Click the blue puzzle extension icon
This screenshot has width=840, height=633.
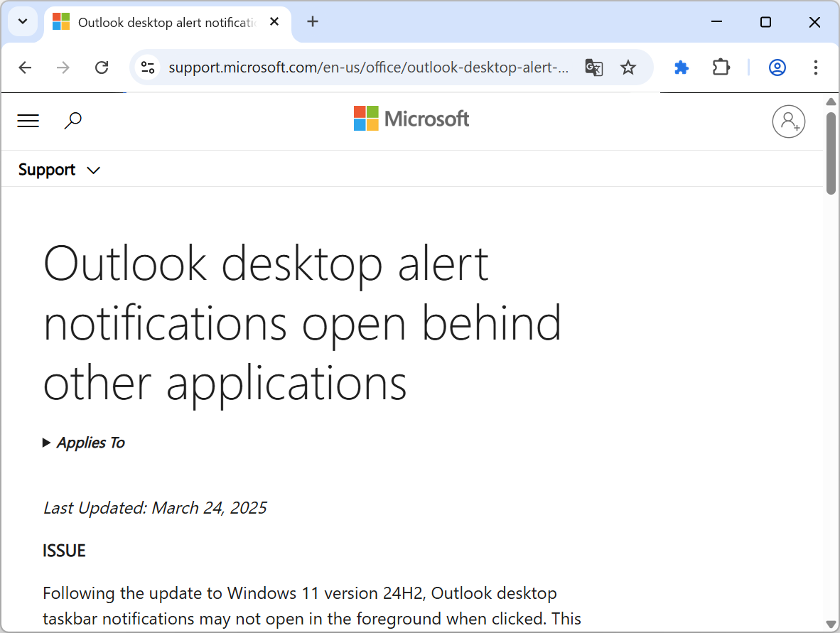tap(681, 67)
